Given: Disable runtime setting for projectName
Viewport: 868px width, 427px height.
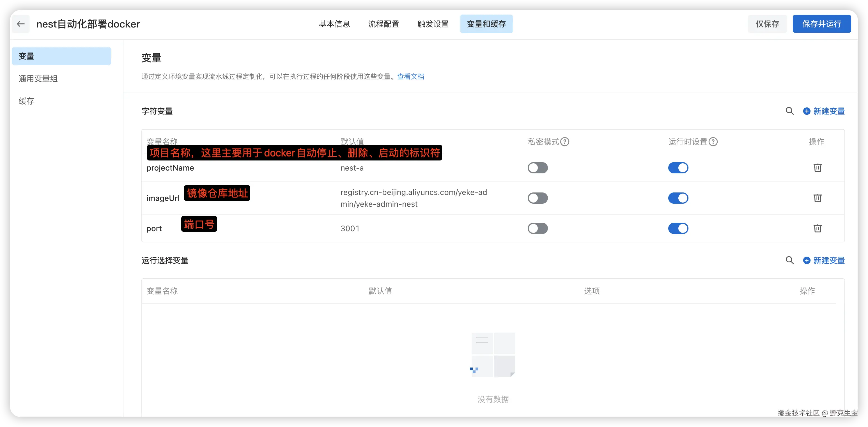Looking at the screenshot, I should click(x=678, y=168).
